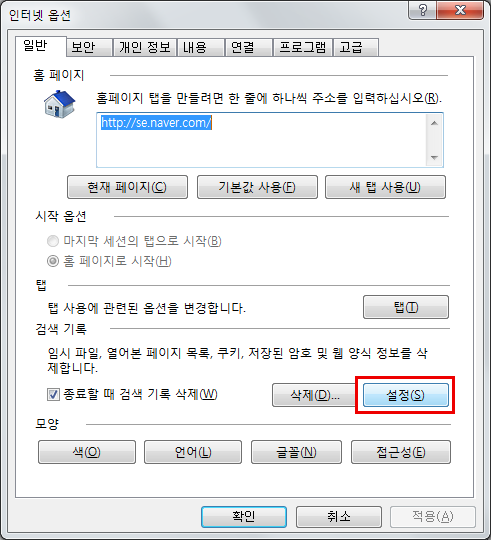Click the home page list scroll up arrow
The image size is (491, 540).
[434, 123]
